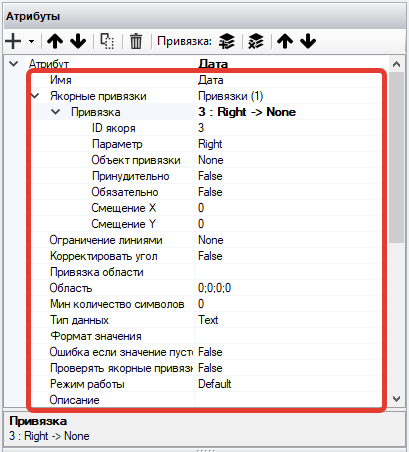The image size is (409, 452).
Task: Click the plus icon to add attribute
Action: [13, 41]
